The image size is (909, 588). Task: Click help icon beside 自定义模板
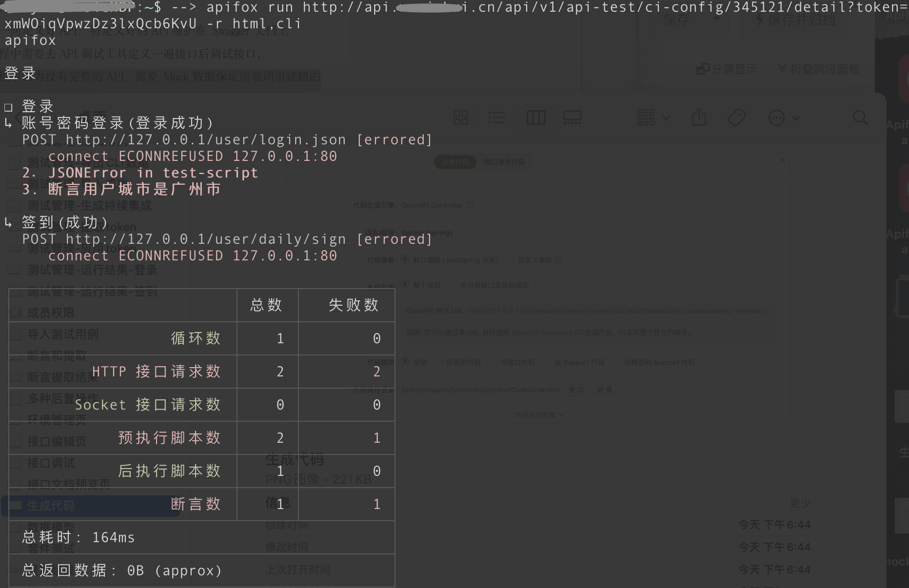(x=558, y=260)
